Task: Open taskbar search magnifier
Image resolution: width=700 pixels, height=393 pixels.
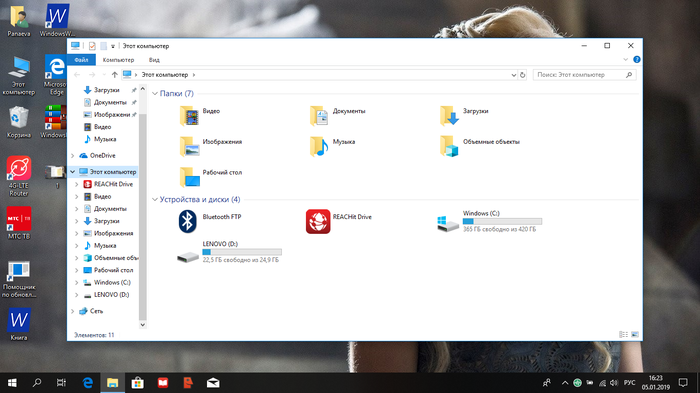Action: click(x=37, y=383)
